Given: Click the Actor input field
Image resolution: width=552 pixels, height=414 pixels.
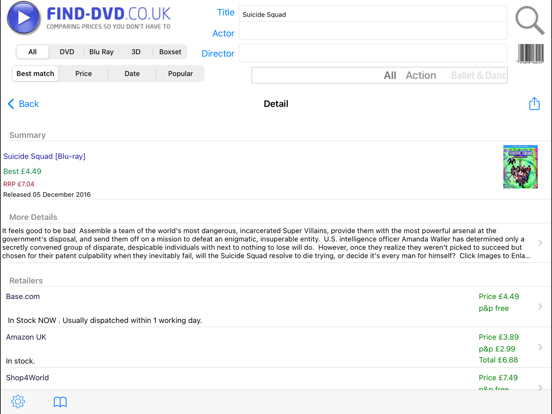Looking at the screenshot, I should click(373, 31).
